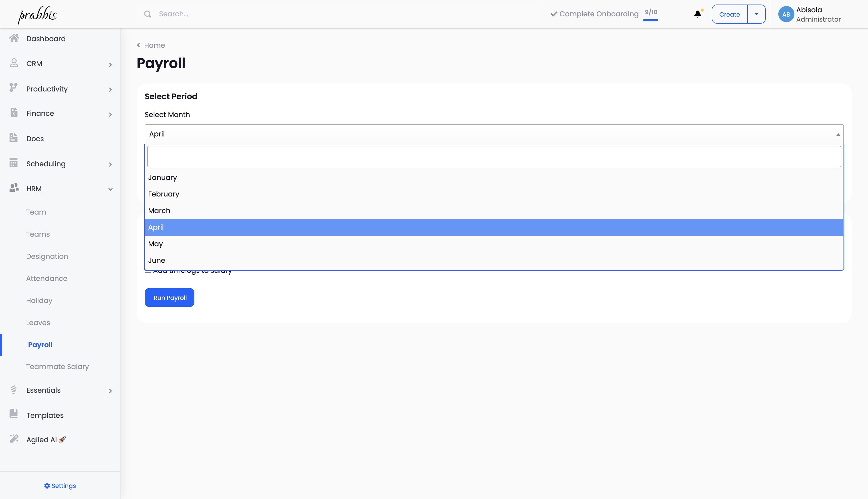Focus the month dropdown search field
This screenshot has width=868, height=499.
[494, 157]
